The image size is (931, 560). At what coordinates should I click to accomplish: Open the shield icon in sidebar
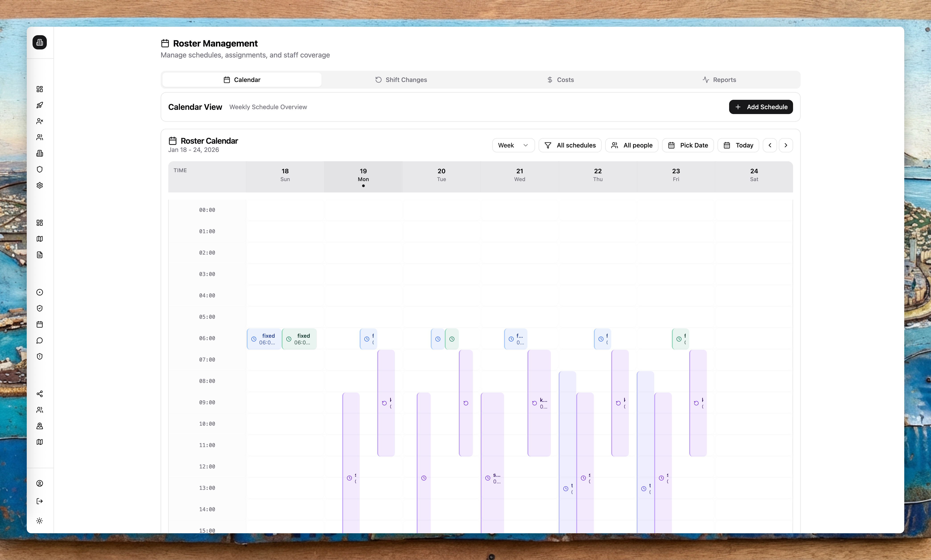click(x=40, y=169)
